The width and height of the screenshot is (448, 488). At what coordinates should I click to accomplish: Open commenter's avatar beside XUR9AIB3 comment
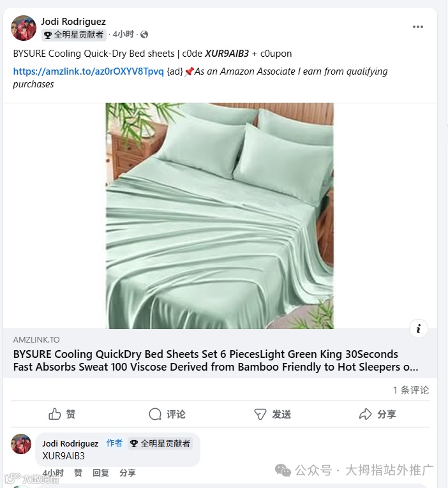point(21,444)
